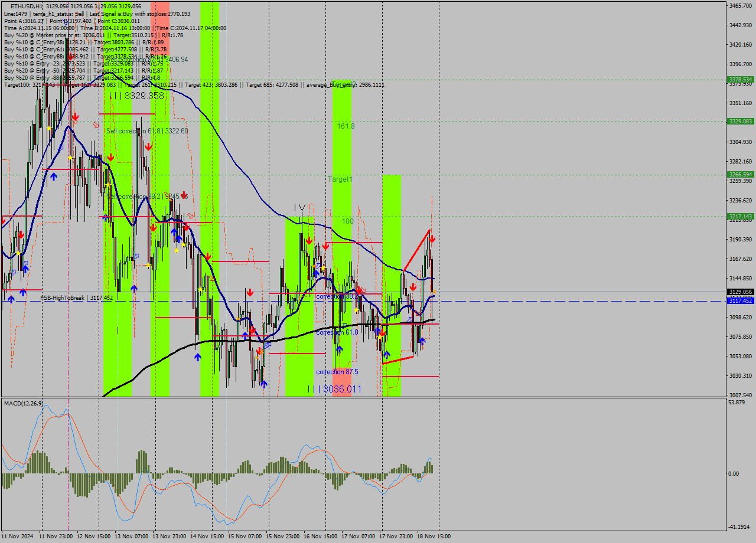Image resolution: width=756 pixels, height=543 pixels.
Task: Click the '12 Nov 15:00' time axis label
Action: (93, 537)
